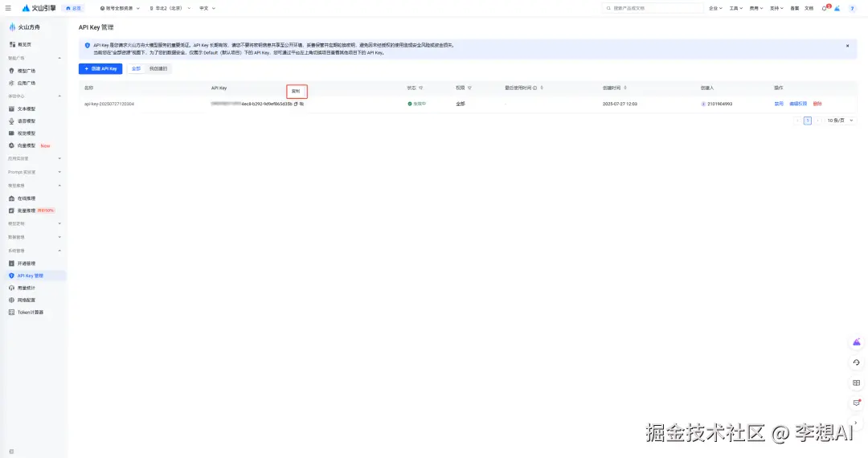
Task: Switch to the 全部 tab
Action: click(x=136, y=68)
